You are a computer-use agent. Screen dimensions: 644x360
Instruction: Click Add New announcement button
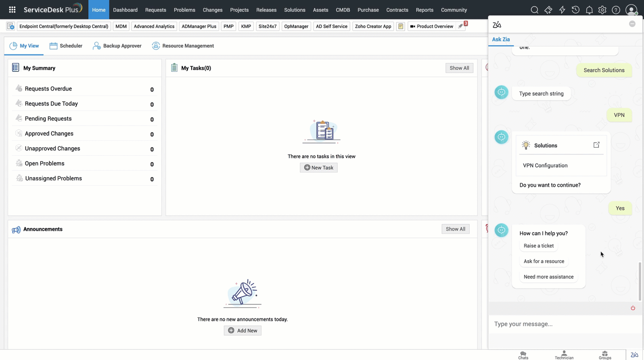[243, 331]
